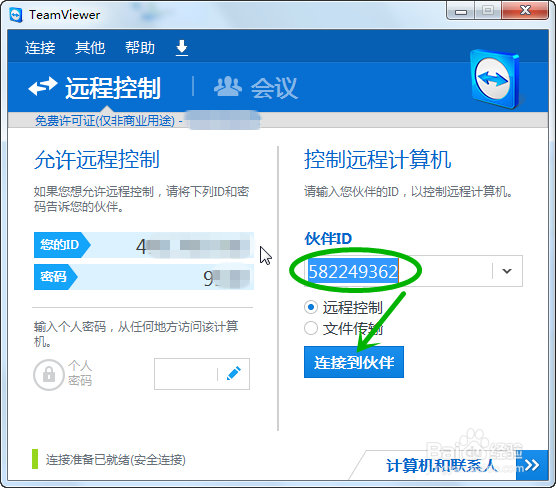Click the padlock 个人密码 icon
Screen dimensions: 556x488
pos(49,375)
